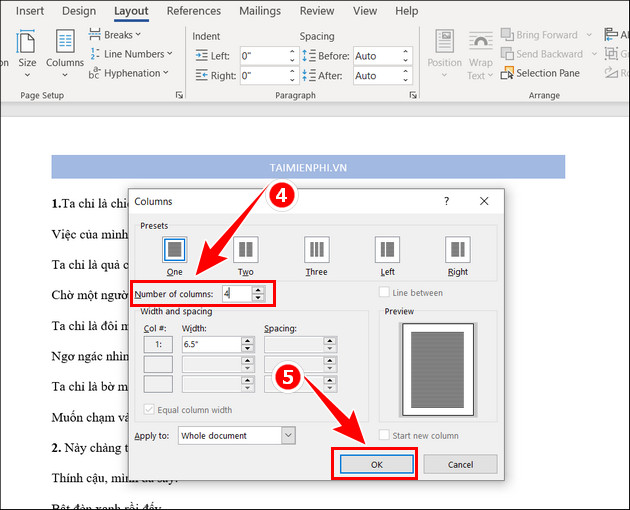This screenshot has width=630, height=510.
Task: Edit the Spacing Before Auto field
Action: [x=377, y=56]
